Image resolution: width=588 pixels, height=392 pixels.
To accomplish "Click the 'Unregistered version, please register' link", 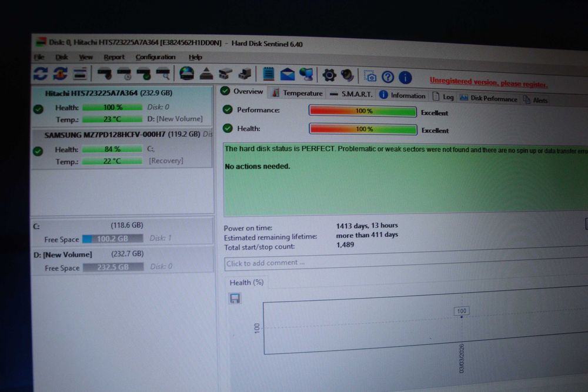I will (x=488, y=82).
